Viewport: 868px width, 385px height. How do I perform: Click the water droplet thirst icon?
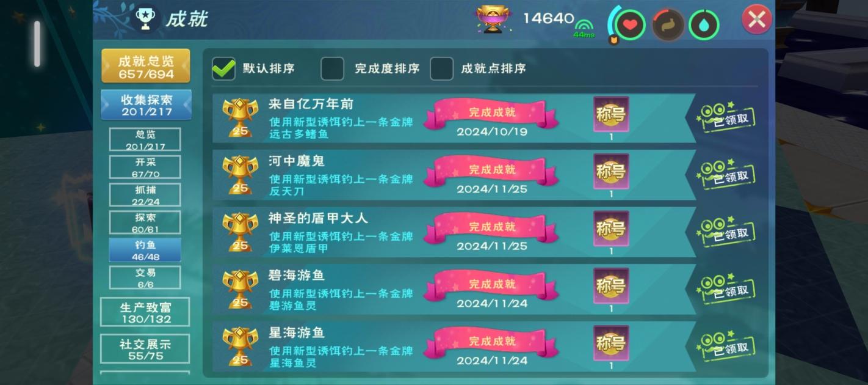coord(704,25)
